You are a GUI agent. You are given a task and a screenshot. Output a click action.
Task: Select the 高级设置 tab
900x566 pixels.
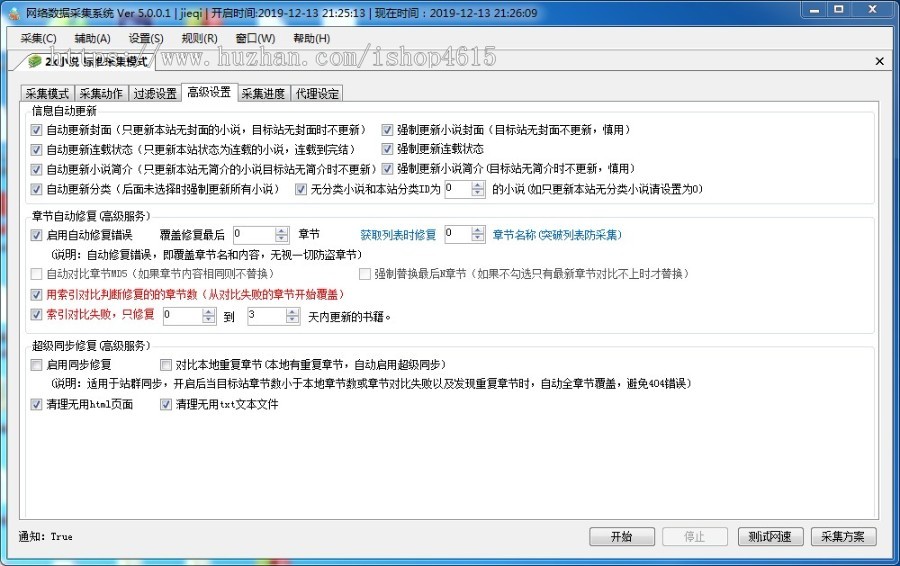(209, 92)
